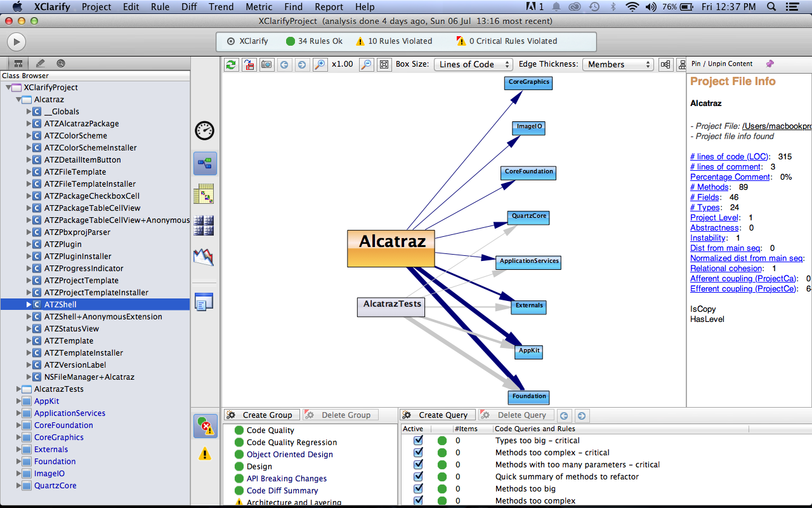Toggle Active checkbox for Methods too big
Viewport: 812px width, 508px height.
tap(418, 488)
